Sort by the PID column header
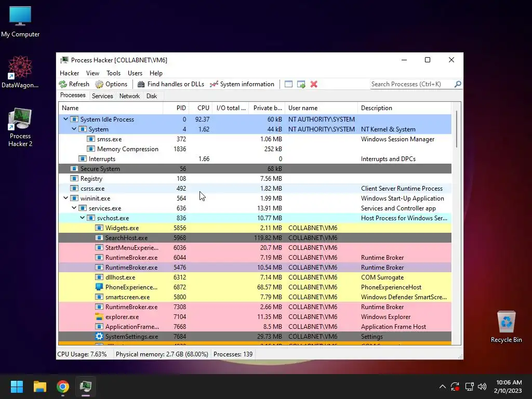Screen dimensions: 532x399 (176, 108)
